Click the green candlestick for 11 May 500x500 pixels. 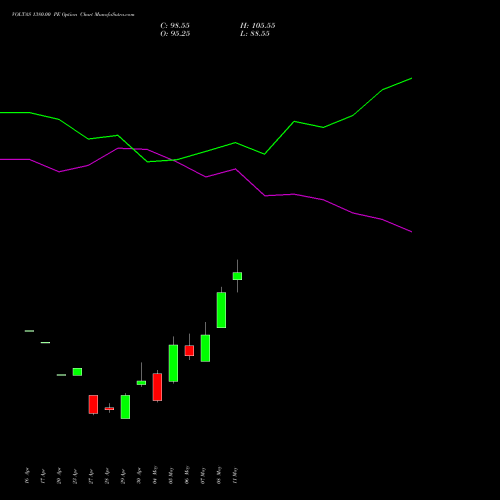237,276
